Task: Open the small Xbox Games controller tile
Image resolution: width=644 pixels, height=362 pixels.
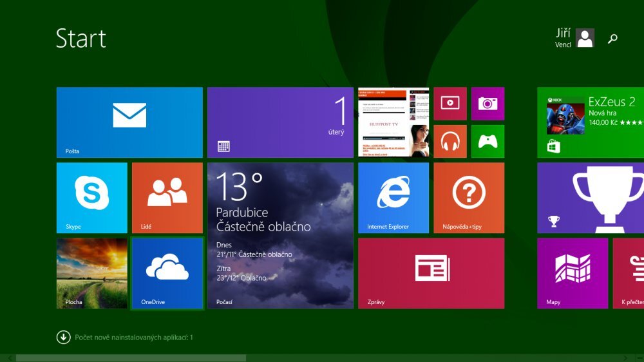Action: point(488,141)
